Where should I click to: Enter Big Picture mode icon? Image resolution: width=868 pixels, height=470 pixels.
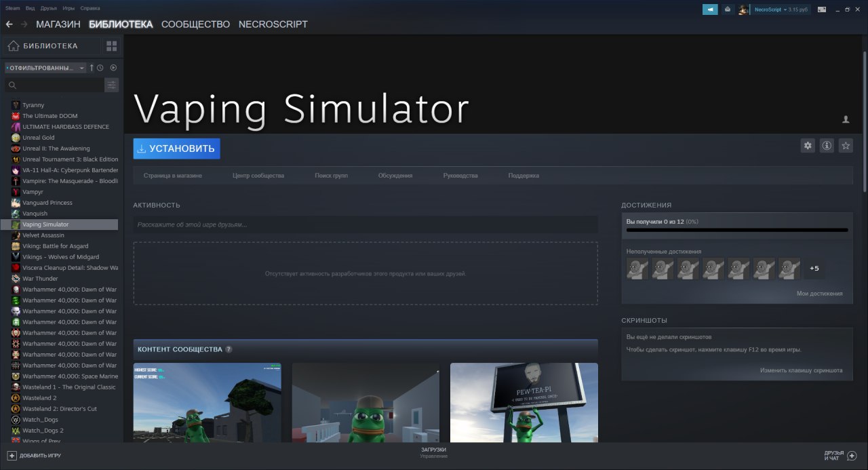822,9
